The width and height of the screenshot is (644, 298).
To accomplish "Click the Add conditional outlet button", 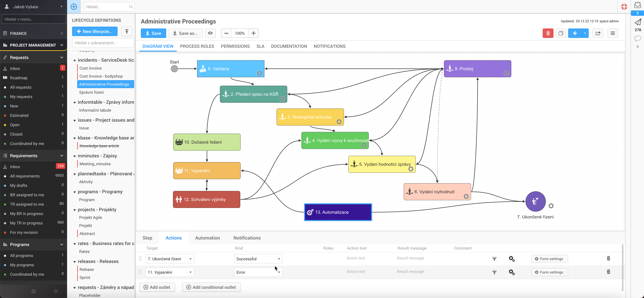I will point(211,287).
